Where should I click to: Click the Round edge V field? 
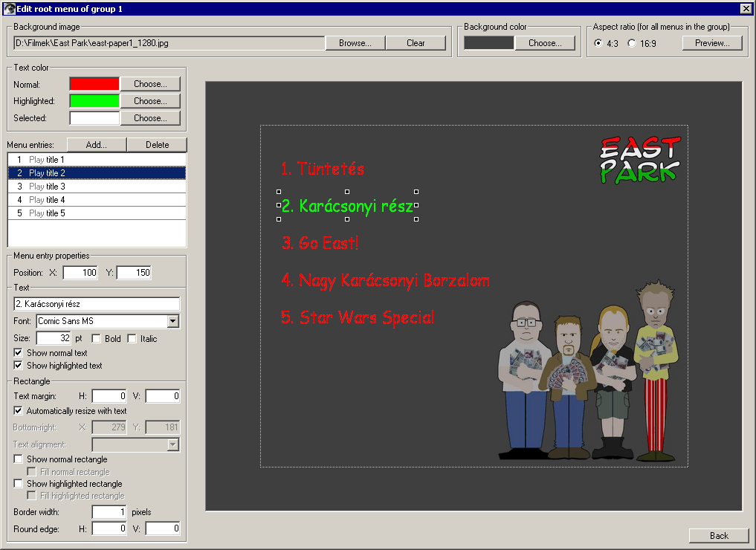(x=163, y=528)
